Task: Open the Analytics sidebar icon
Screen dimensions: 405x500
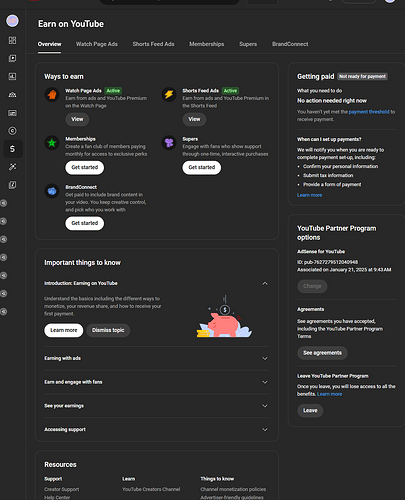Action: click(x=12, y=76)
